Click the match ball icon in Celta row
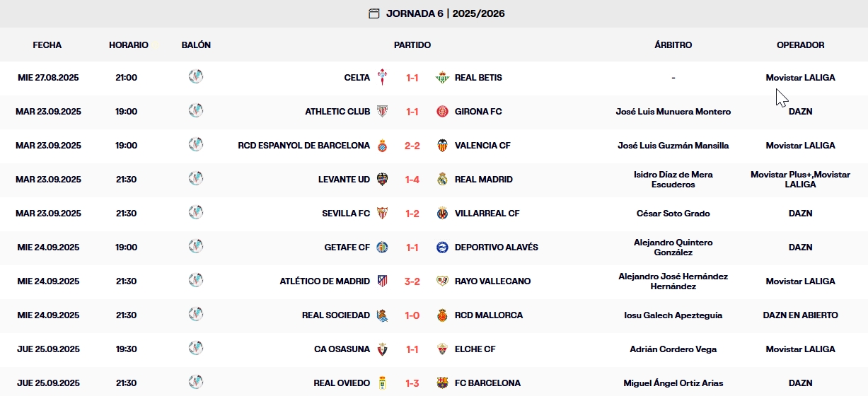This screenshot has width=868, height=396. [x=196, y=76]
